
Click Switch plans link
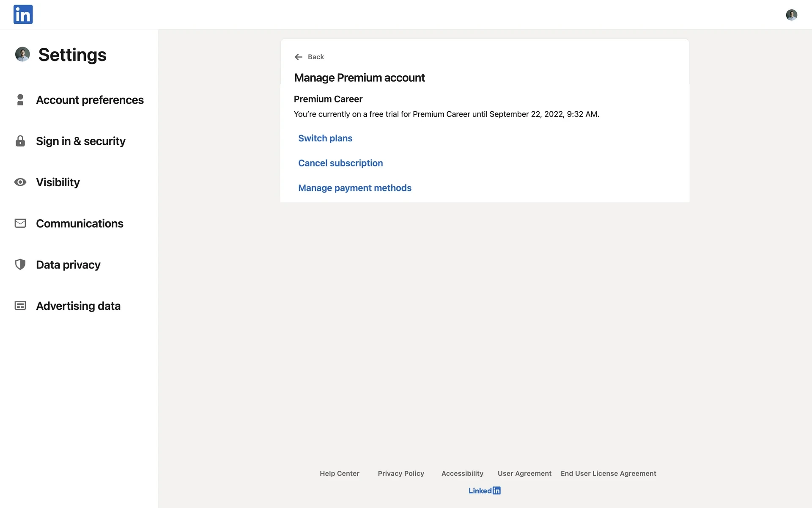(x=325, y=138)
